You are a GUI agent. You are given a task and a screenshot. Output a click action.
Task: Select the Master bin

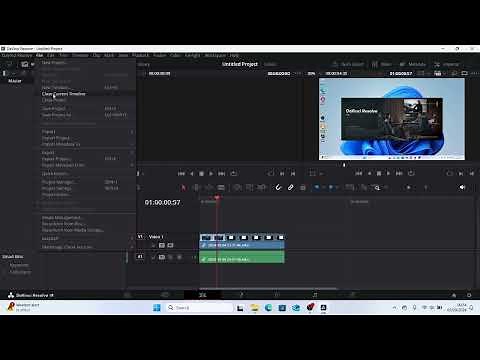[15, 81]
